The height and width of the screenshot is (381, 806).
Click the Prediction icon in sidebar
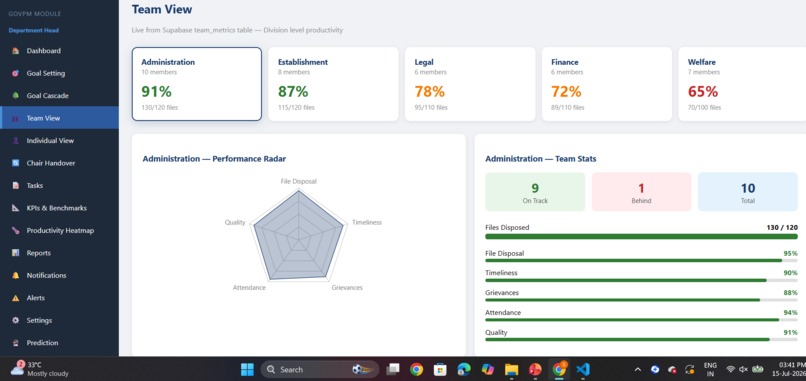point(15,343)
